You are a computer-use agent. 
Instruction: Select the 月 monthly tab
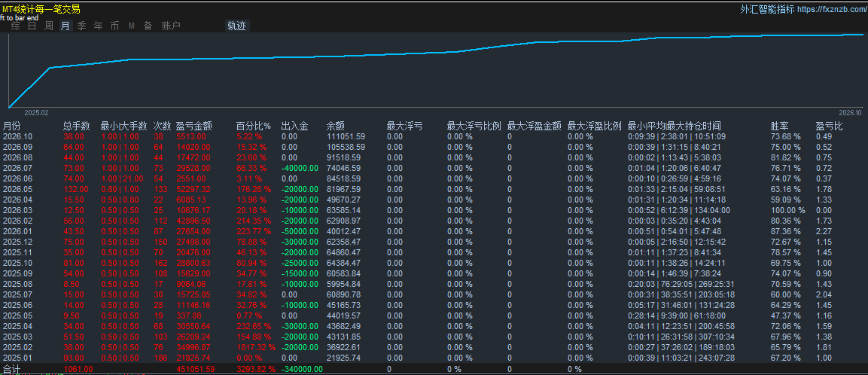(x=65, y=26)
